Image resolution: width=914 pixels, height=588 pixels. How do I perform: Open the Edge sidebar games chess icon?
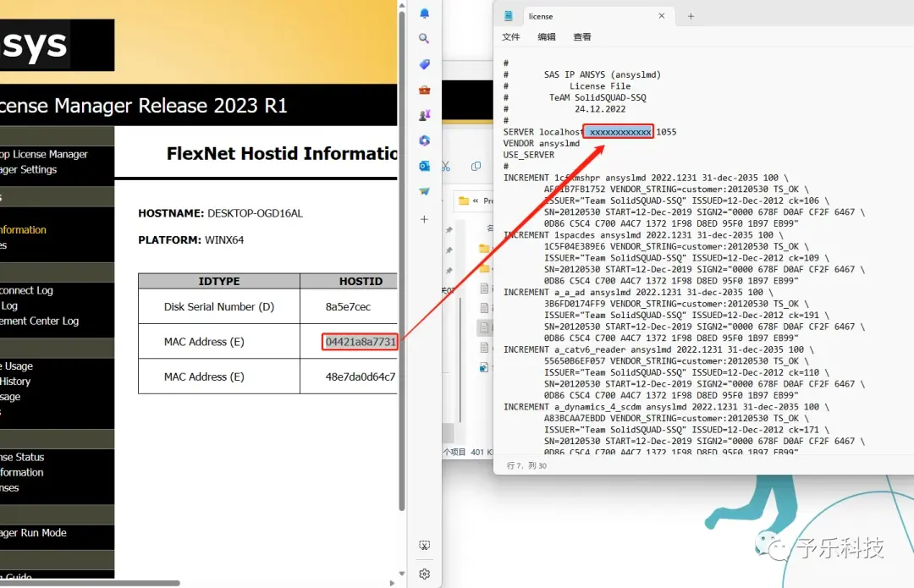point(424,115)
